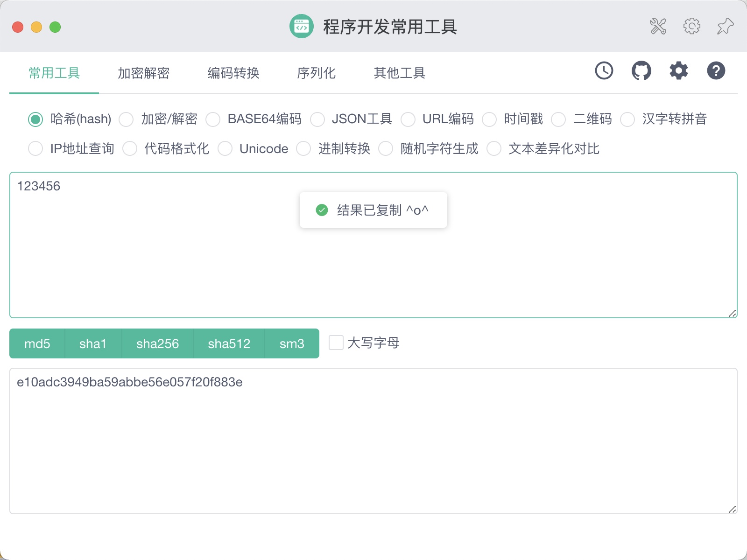This screenshot has height=560, width=747.
Task: Open the 编码转换 tab
Action: (x=233, y=73)
